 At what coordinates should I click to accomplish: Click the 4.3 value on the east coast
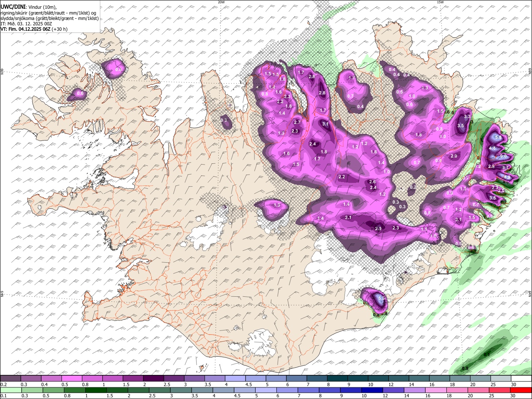[493, 148]
